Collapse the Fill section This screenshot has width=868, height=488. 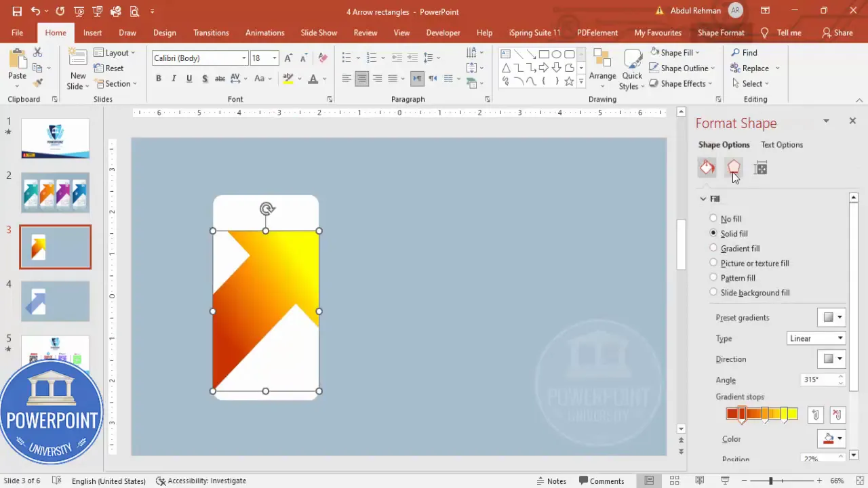(x=703, y=199)
